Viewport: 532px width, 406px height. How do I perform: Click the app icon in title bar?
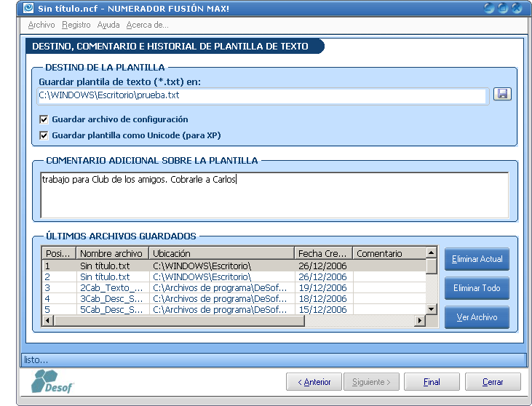click(28, 8)
